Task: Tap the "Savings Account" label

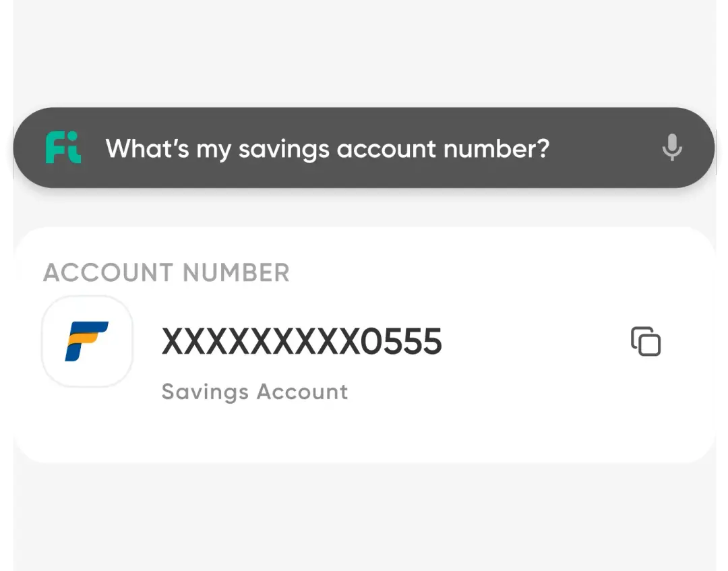Action: (255, 392)
